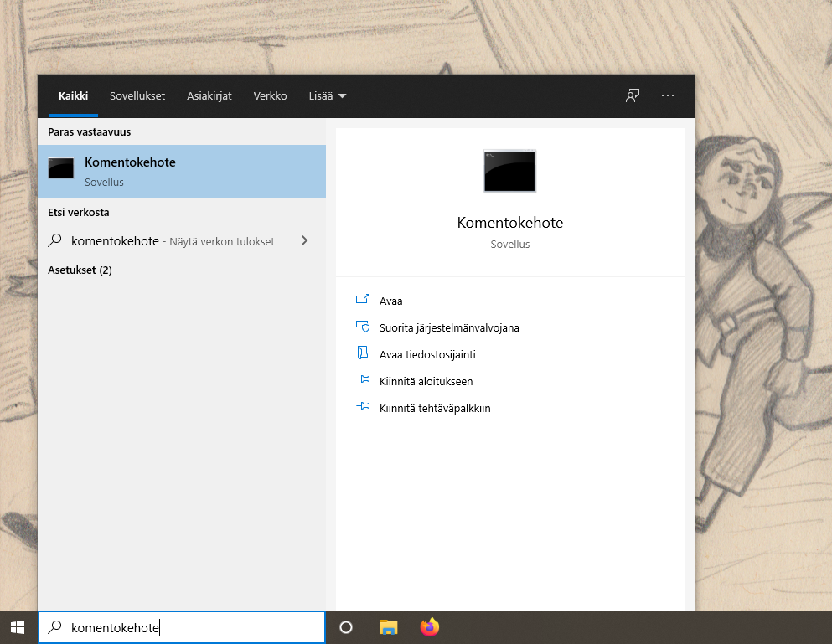The width and height of the screenshot is (832, 644).
Task: Click the large Komentokehote preview icon
Action: pos(510,172)
